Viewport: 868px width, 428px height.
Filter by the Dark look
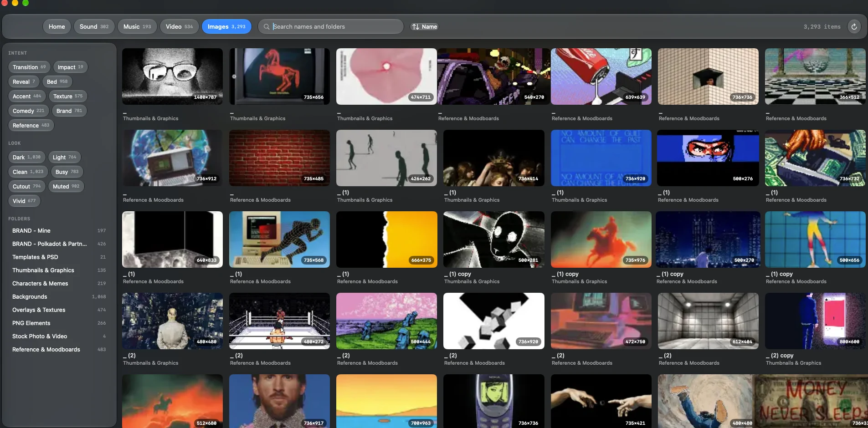(26, 157)
